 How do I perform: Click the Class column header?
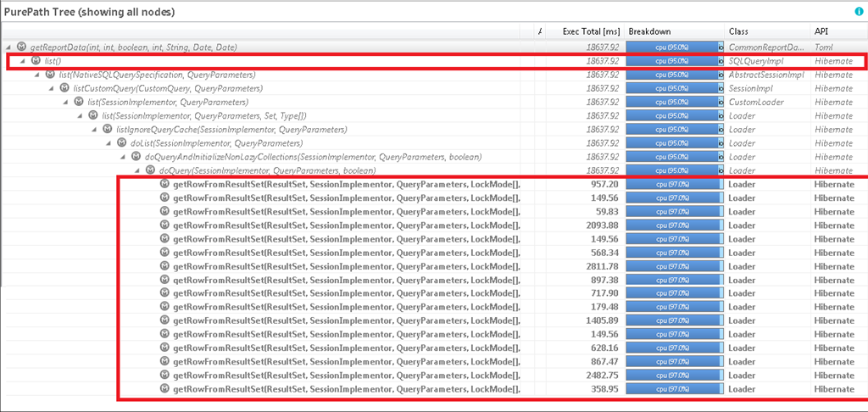pos(738,31)
